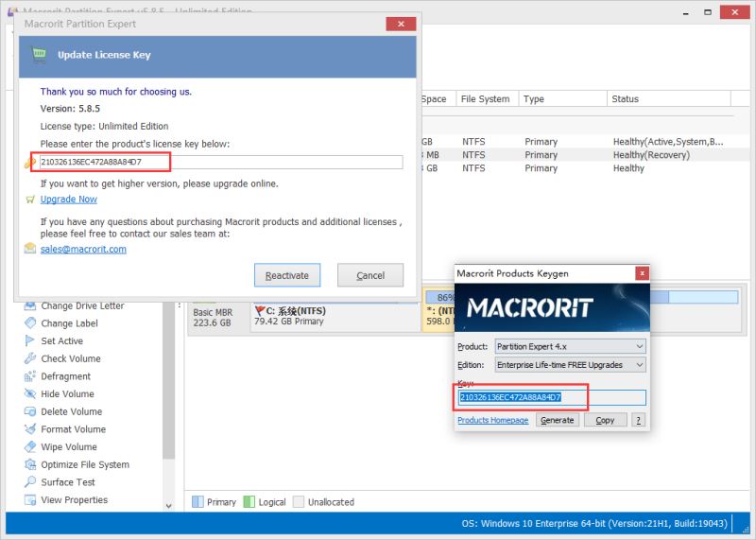Click the Wipe Volume eraser icon

coord(30,447)
